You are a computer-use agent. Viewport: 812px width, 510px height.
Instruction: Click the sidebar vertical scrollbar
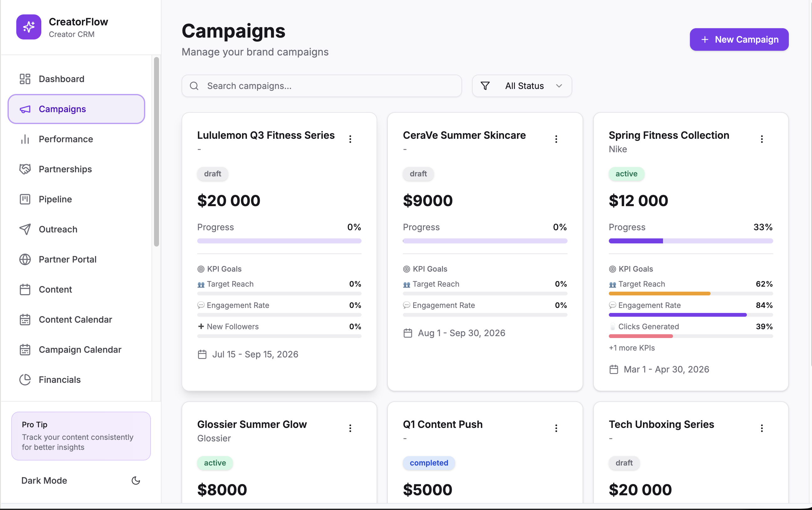157,152
